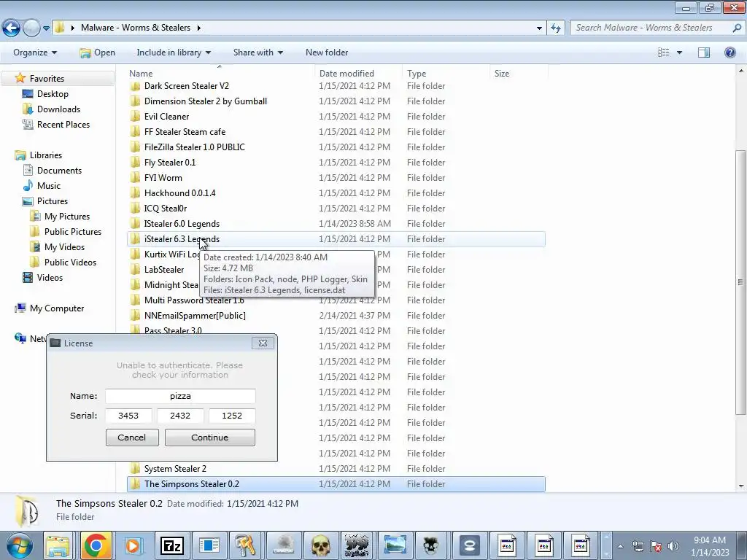Click the Open toolbar button
The height and width of the screenshot is (560, 747).
pyautogui.click(x=97, y=52)
